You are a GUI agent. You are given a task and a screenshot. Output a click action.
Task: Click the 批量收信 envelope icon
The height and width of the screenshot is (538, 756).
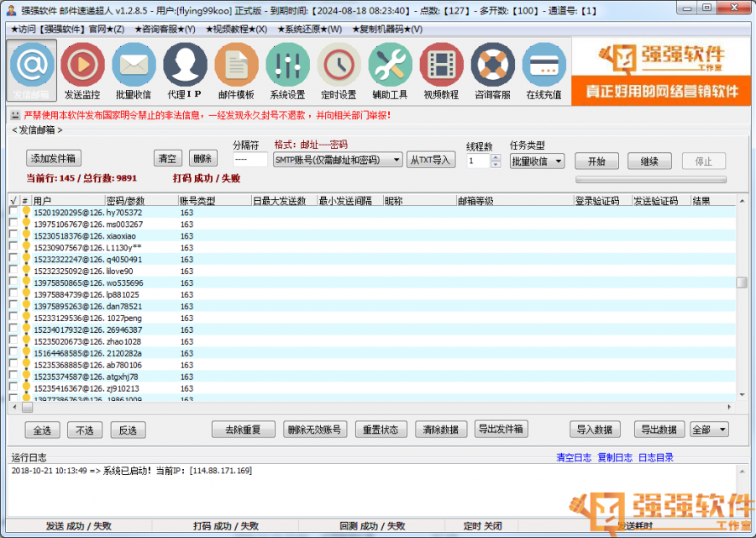134,66
